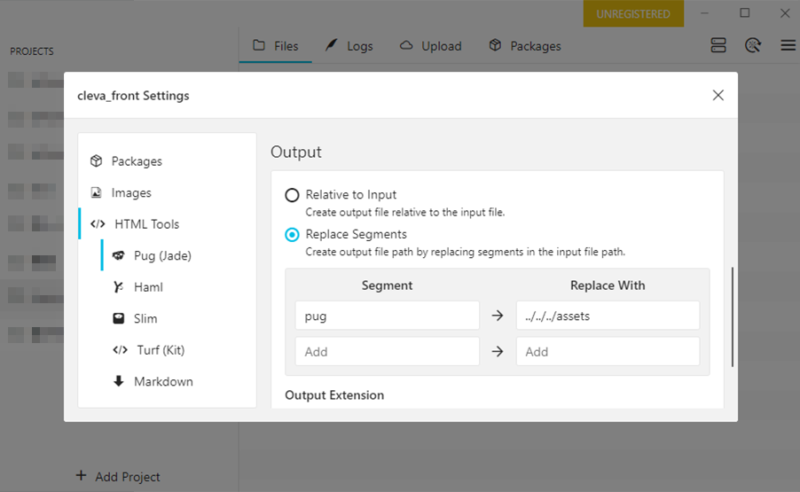800x492 pixels.
Task: Open the Packages tab in top bar
Action: pos(524,46)
